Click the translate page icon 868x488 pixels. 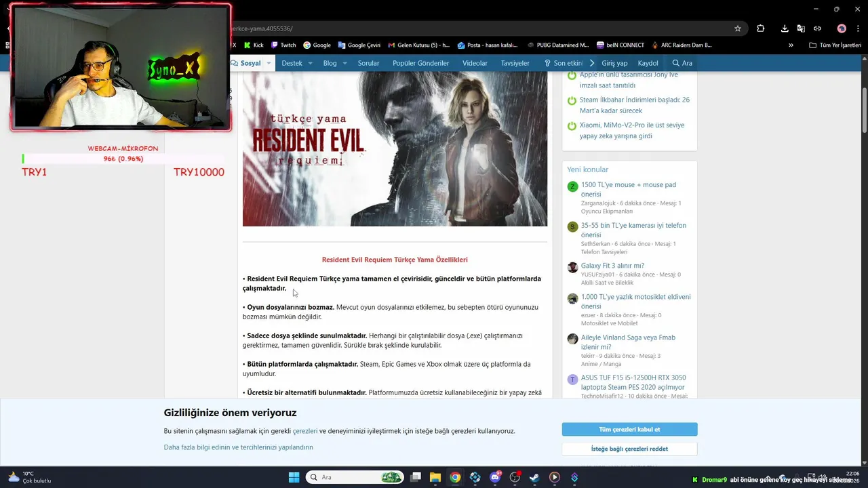[801, 28]
